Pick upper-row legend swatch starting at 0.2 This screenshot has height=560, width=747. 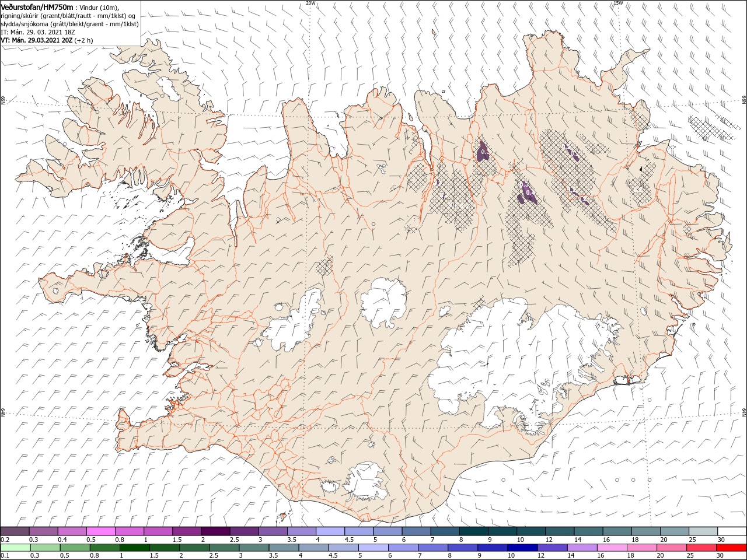tap(15, 531)
